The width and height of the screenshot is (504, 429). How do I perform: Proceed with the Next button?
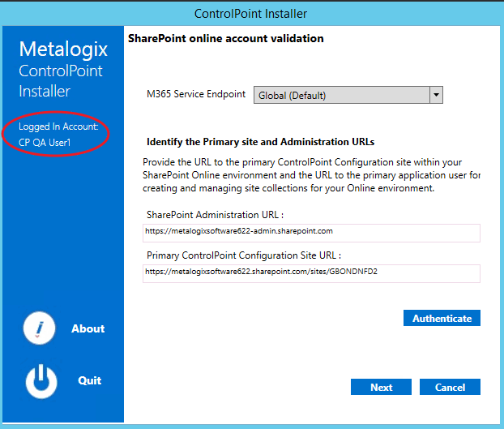coord(381,387)
